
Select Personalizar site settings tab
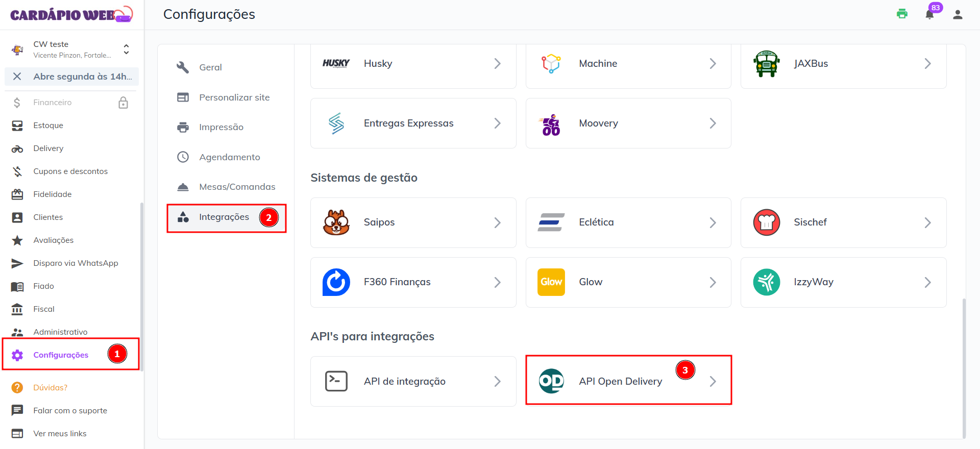tap(234, 97)
